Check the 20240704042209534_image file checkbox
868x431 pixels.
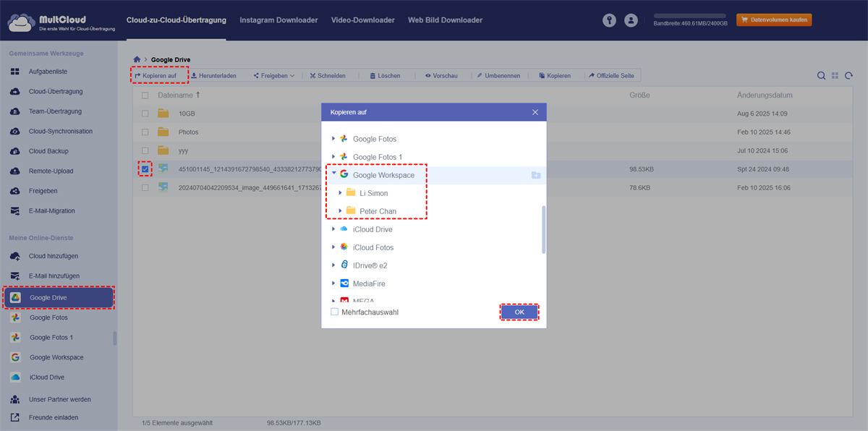coord(145,187)
